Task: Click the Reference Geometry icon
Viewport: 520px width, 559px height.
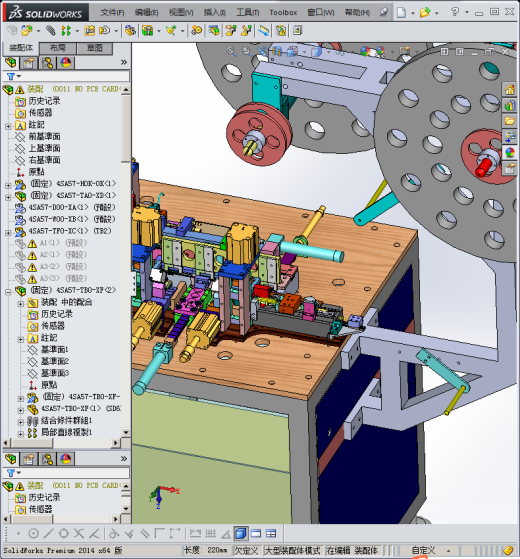Action: pyautogui.click(x=171, y=31)
